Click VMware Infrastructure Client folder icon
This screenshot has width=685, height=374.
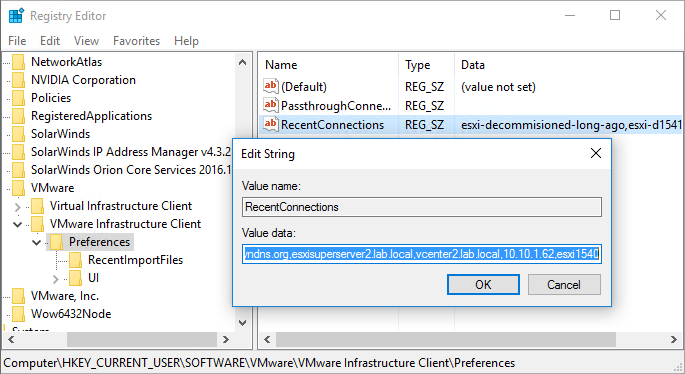pos(38,224)
